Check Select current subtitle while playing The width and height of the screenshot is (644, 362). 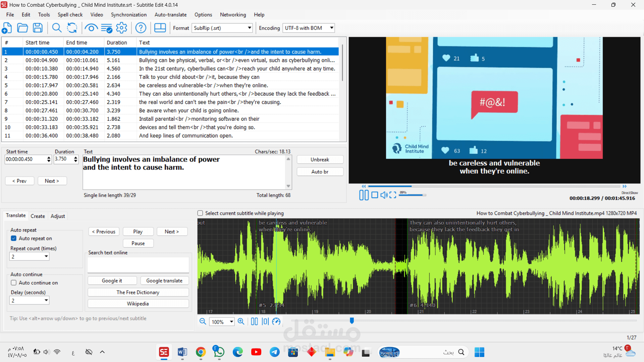pyautogui.click(x=200, y=213)
